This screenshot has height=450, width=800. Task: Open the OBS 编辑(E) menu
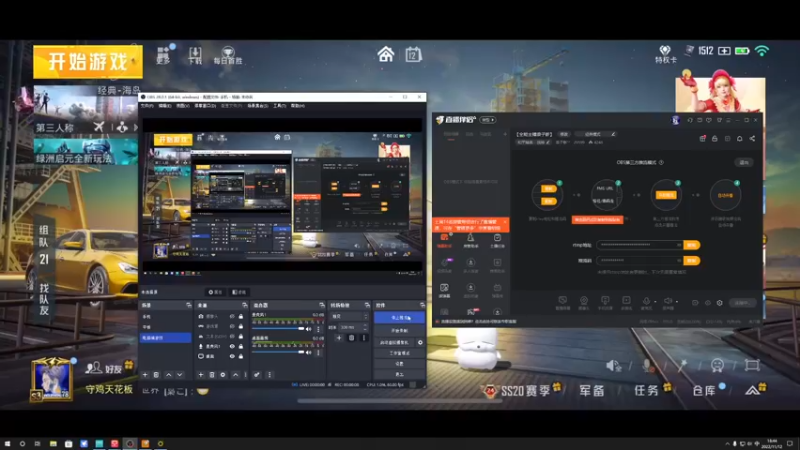[165, 106]
